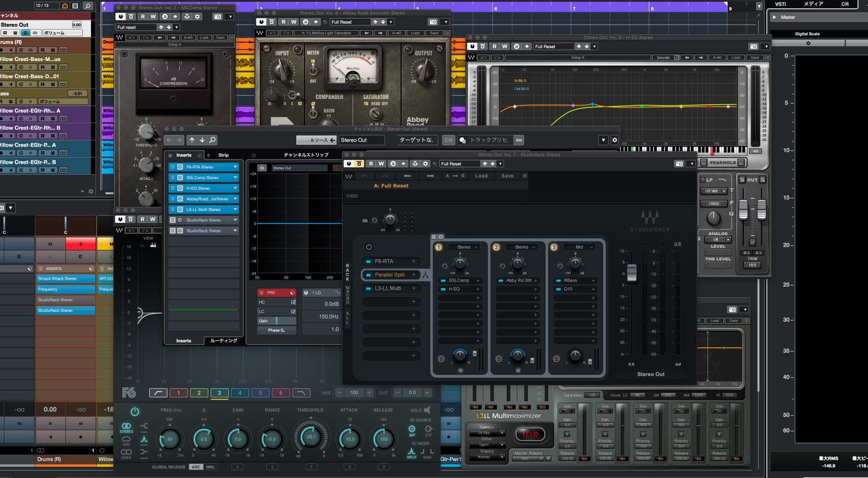
Task: Expand the Master section in control room panel
Action: tap(774, 17)
